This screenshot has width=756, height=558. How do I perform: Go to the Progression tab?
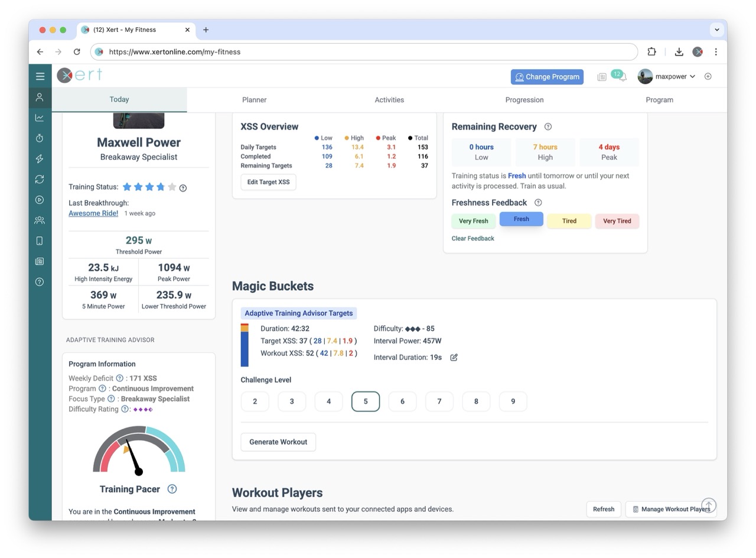[524, 100]
